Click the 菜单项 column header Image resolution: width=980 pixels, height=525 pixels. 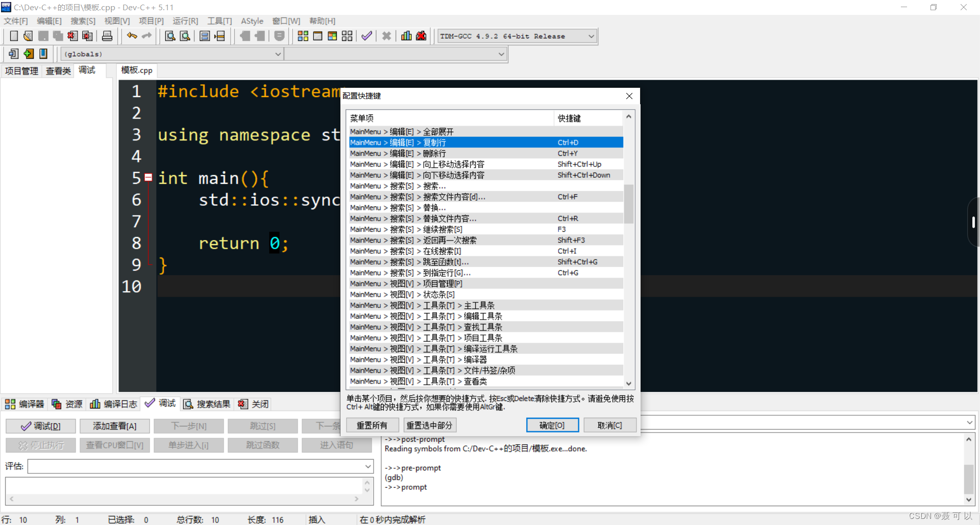[450, 118]
